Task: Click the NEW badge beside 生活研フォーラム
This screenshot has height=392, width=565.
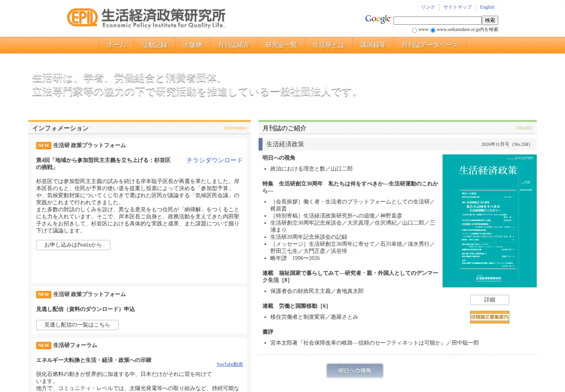Action: [44, 345]
